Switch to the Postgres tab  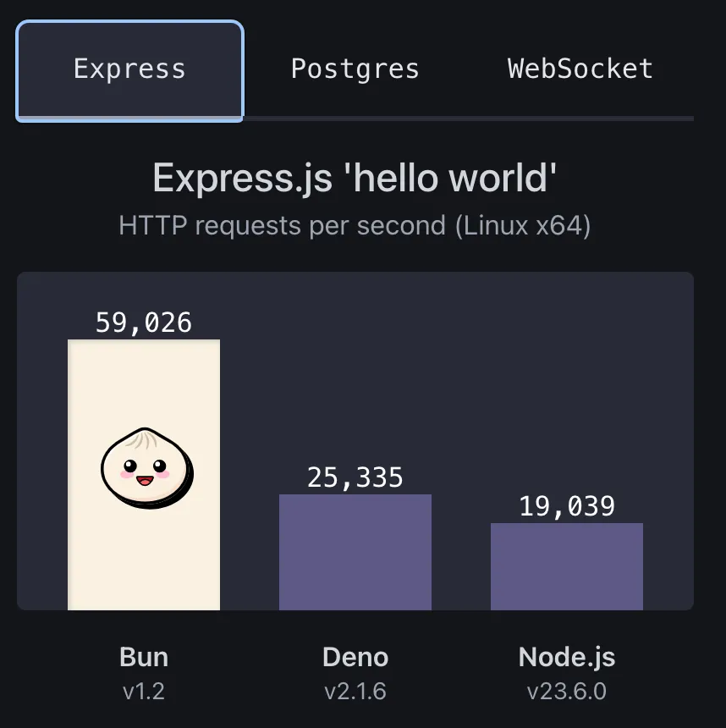355,69
